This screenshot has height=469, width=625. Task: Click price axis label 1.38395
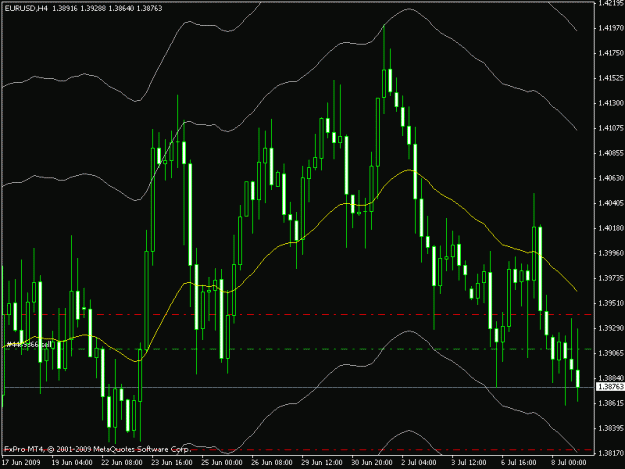[x=611, y=428]
